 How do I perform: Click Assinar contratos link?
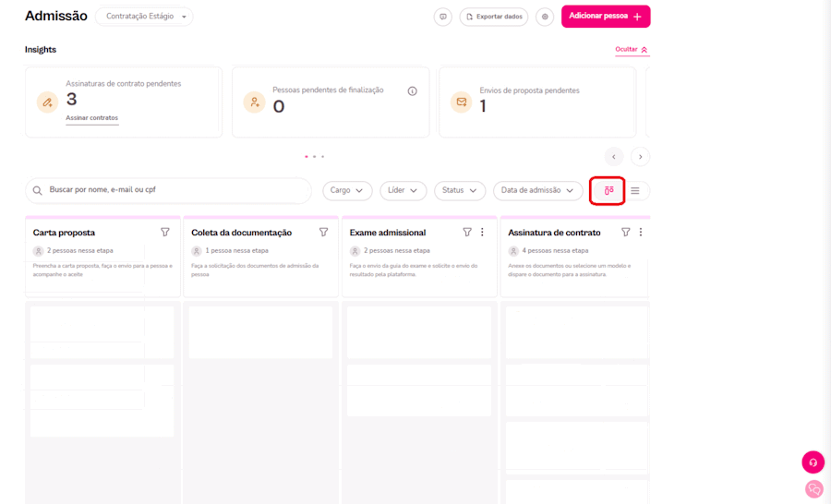tap(91, 117)
